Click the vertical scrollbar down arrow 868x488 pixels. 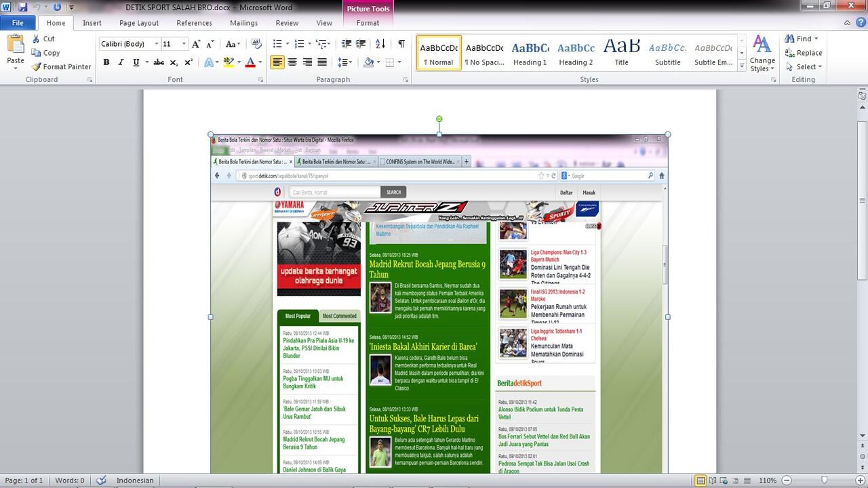tap(863, 435)
